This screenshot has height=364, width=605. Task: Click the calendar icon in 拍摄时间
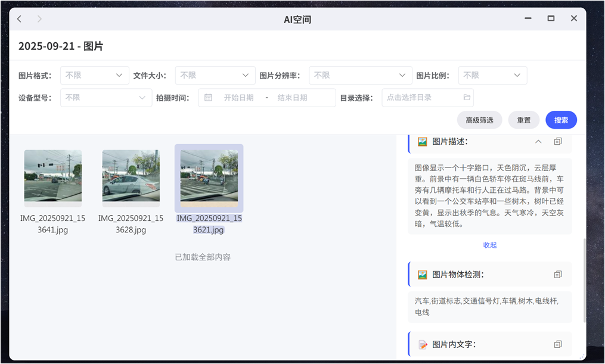208,98
